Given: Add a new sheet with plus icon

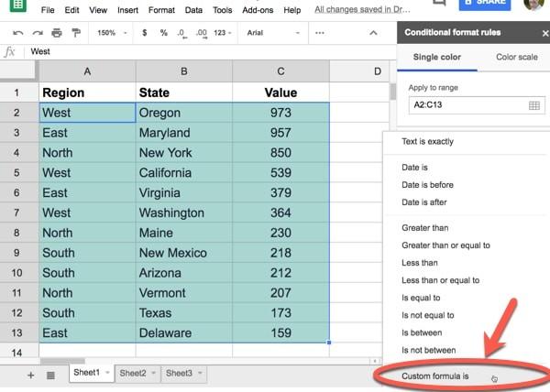Looking at the screenshot, I should (x=31, y=376).
